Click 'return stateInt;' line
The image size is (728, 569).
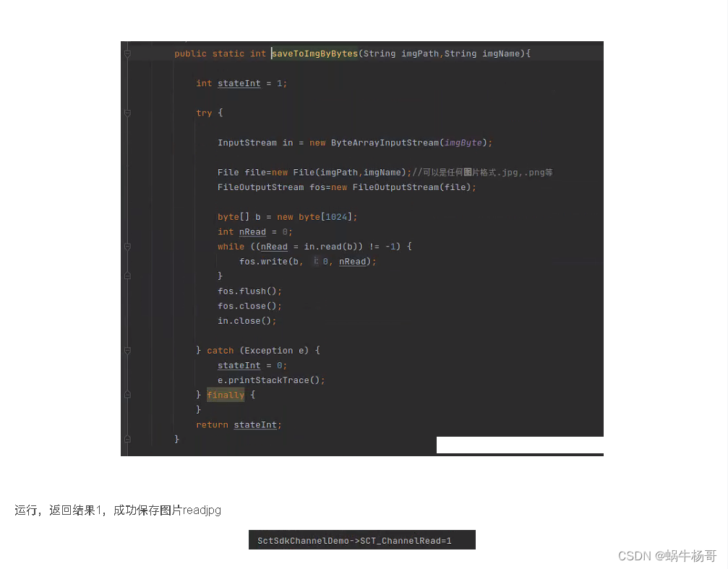[x=239, y=425]
